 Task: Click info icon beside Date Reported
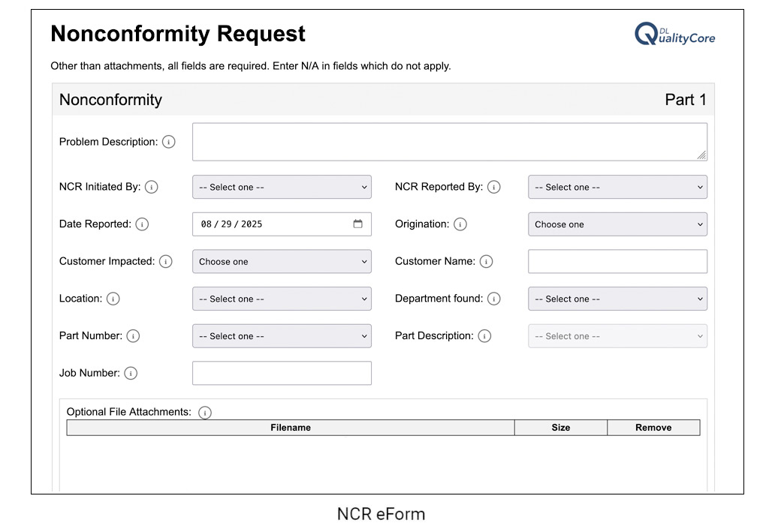pos(142,224)
